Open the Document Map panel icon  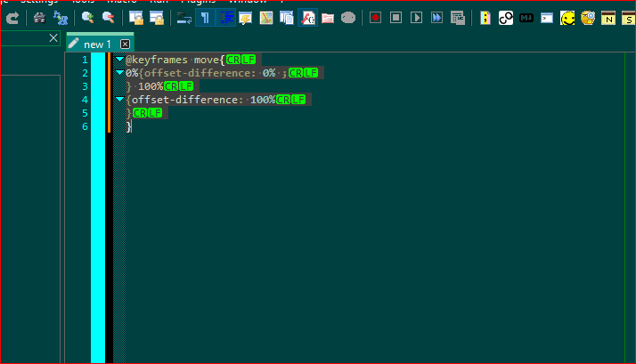tap(266, 18)
